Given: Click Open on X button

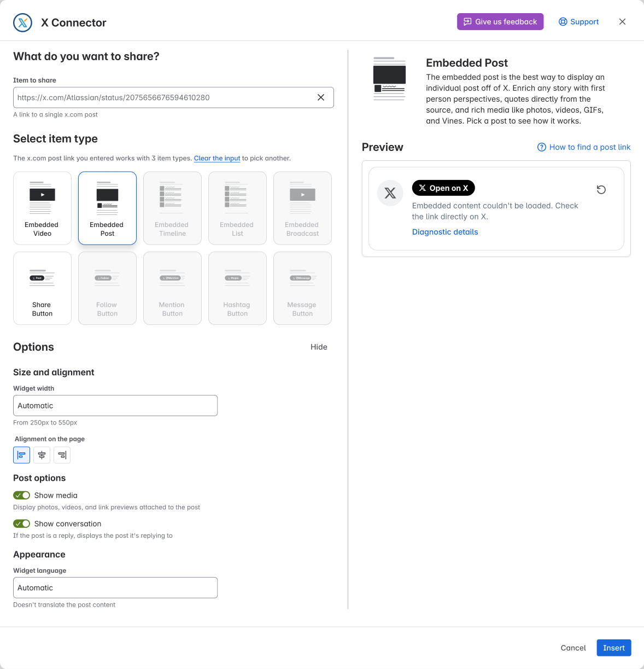Looking at the screenshot, I should point(443,188).
